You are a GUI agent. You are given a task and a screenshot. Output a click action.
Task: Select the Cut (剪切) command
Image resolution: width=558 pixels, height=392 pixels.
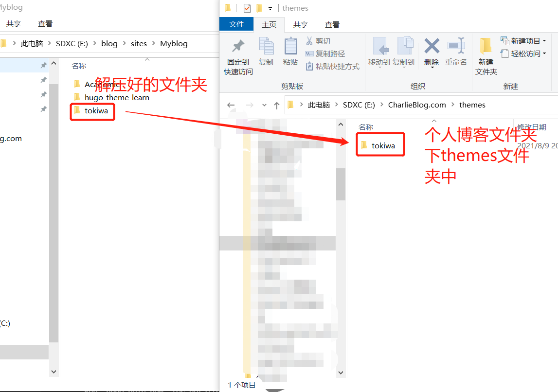(x=319, y=40)
